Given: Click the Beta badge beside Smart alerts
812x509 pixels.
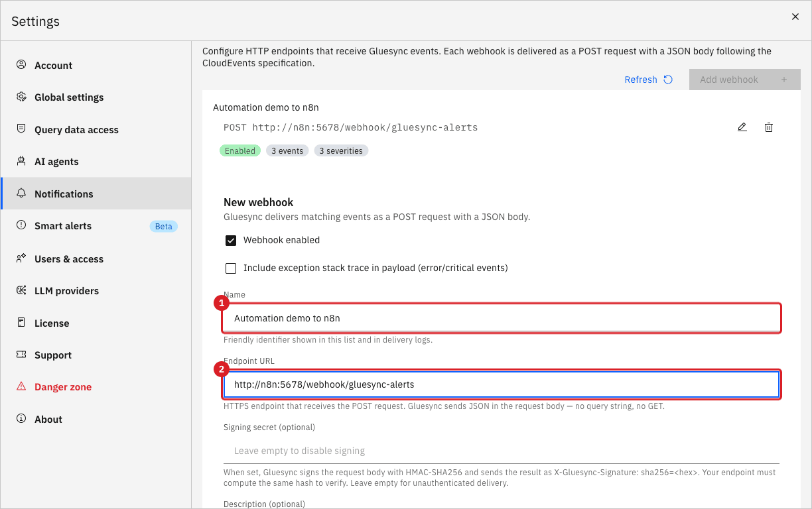Looking at the screenshot, I should [x=163, y=226].
